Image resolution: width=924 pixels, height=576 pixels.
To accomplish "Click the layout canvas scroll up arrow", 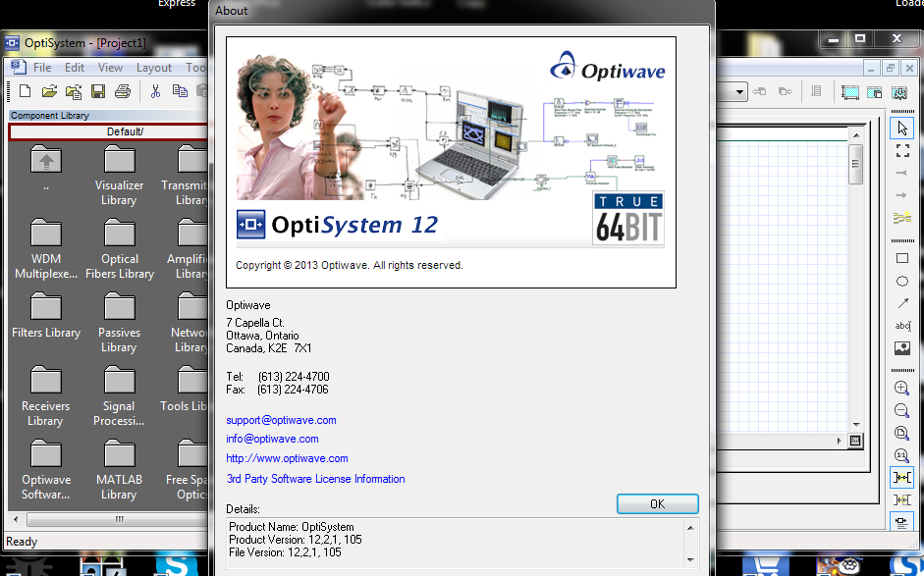I will pyautogui.click(x=856, y=136).
